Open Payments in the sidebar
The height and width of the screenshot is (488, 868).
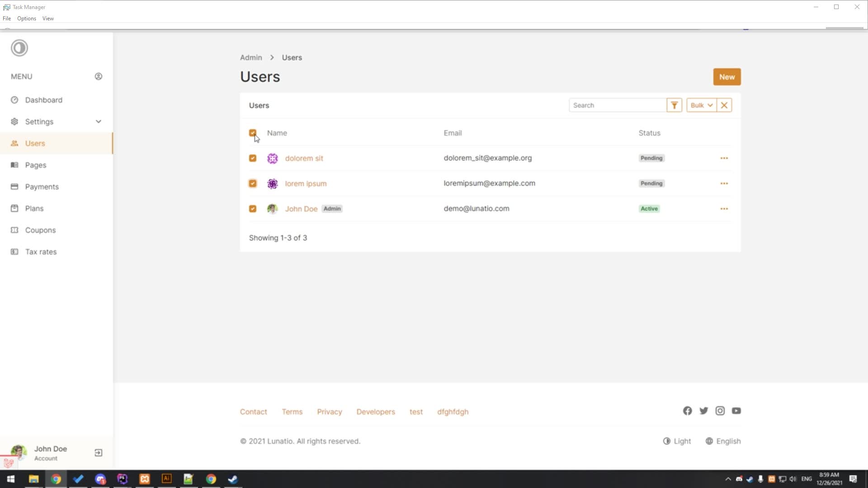coord(57,187)
